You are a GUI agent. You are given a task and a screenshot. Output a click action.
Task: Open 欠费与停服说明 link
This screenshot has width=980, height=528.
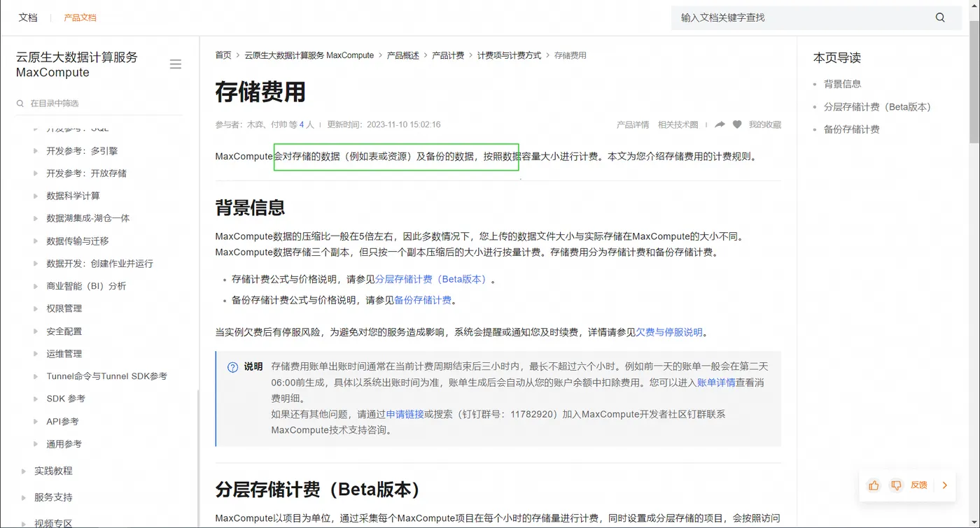tap(669, 332)
